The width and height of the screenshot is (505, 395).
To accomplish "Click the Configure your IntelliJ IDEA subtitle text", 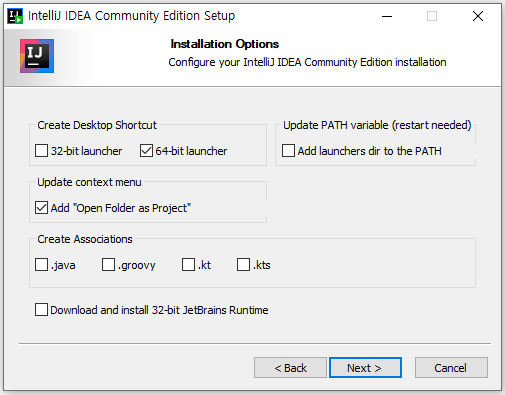I will [307, 62].
